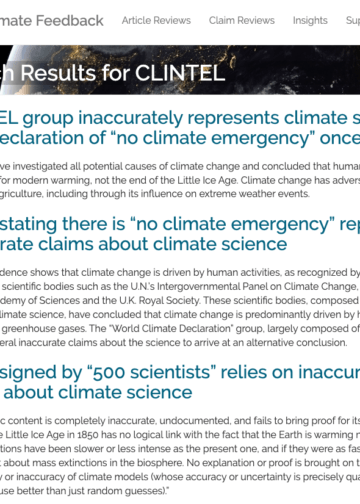Click the 'Results for CLINTEL' banner heading
360x504 pixels.
pos(113,73)
